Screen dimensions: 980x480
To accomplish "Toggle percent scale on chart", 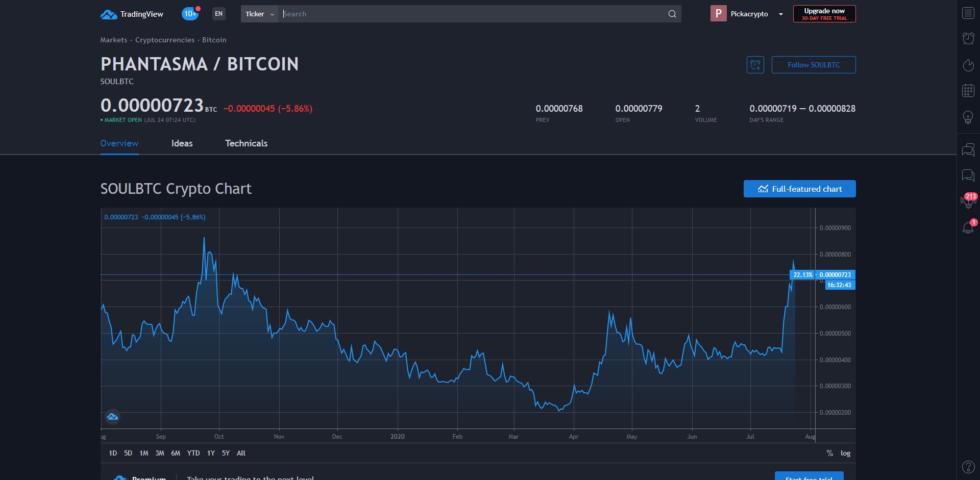I will (830, 453).
